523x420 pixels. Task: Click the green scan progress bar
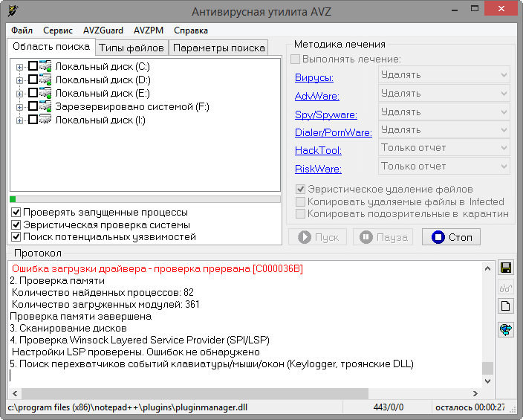coord(145,199)
